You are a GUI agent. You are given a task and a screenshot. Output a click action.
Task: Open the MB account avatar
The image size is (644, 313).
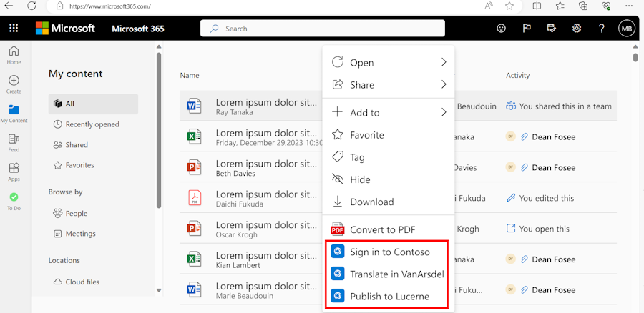coord(627,29)
